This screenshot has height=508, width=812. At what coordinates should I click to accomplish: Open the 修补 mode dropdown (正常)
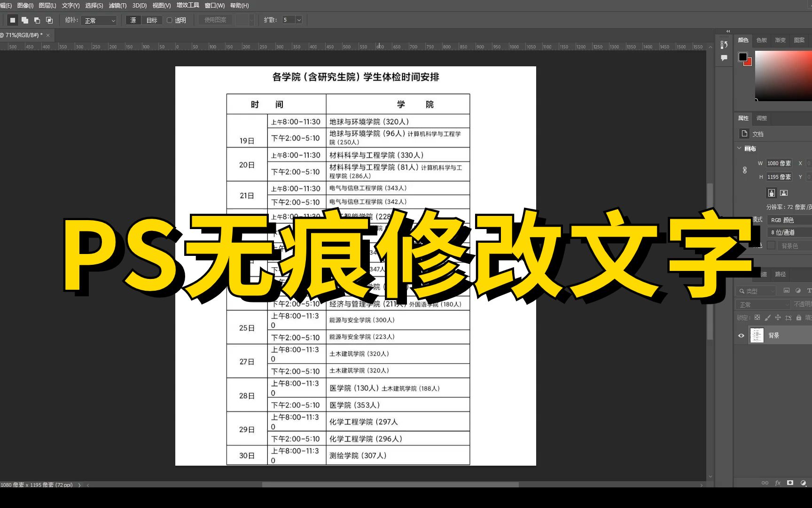[x=98, y=20]
